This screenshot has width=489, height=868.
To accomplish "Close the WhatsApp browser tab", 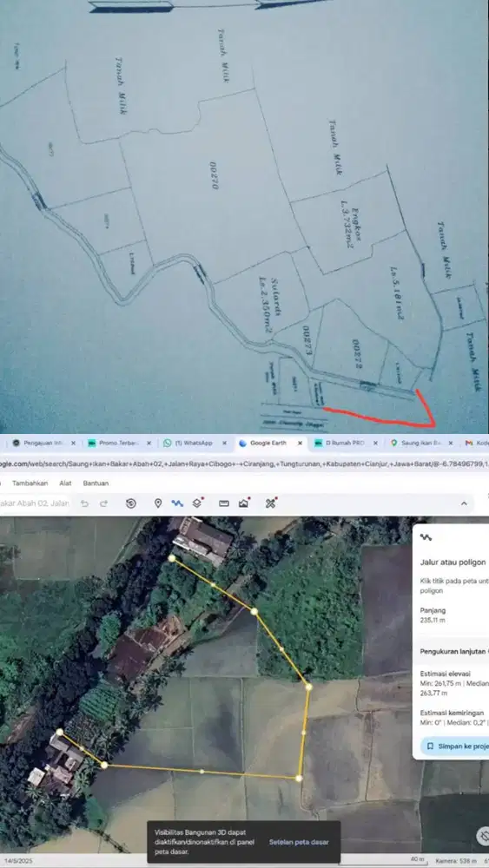I will point(224,444).
